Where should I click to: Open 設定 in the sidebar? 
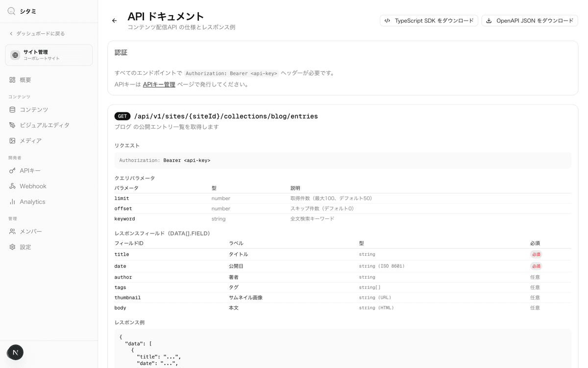pos(49,247)
